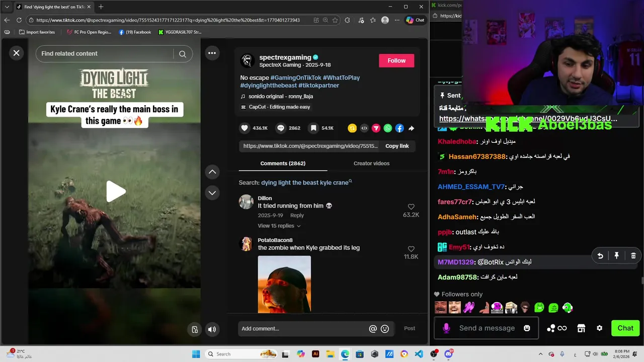The width and height of the screenshot is (644, 362).
Task: Open Import favorites bookmark
Action: tap(37, 32)
